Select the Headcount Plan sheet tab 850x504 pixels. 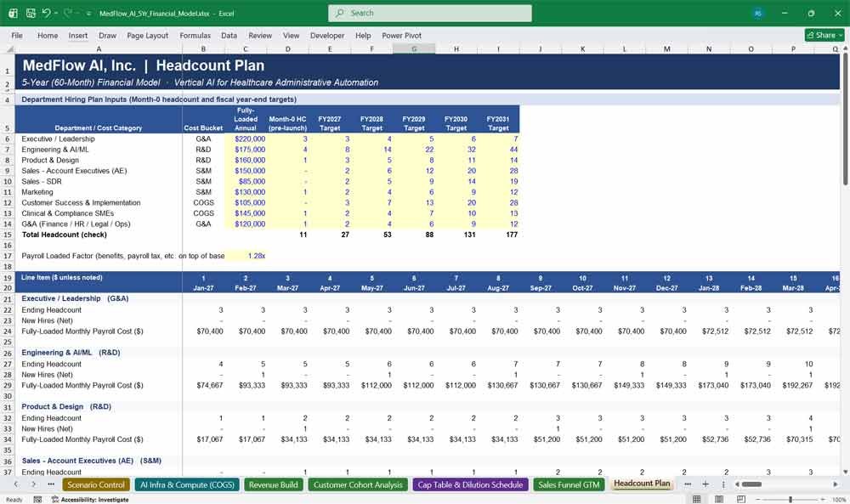(642, 484)
